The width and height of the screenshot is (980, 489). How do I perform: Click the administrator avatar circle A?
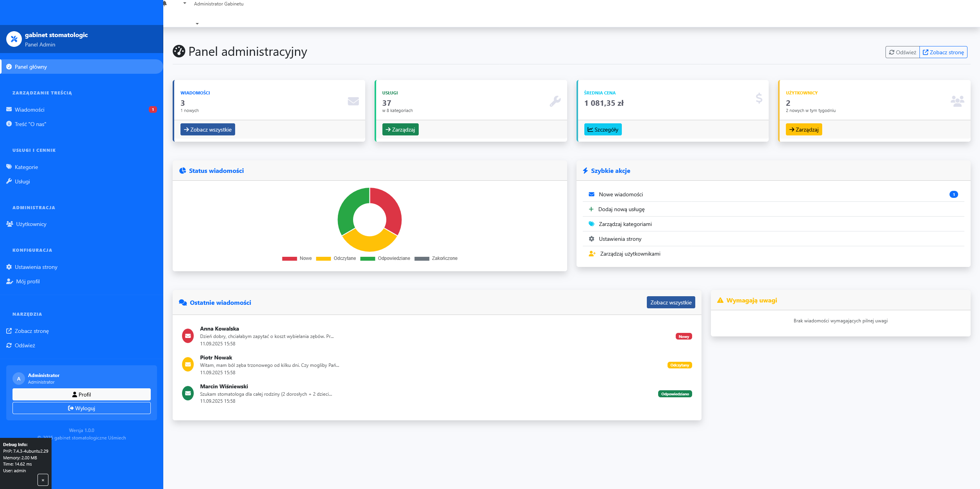[19, 379]
